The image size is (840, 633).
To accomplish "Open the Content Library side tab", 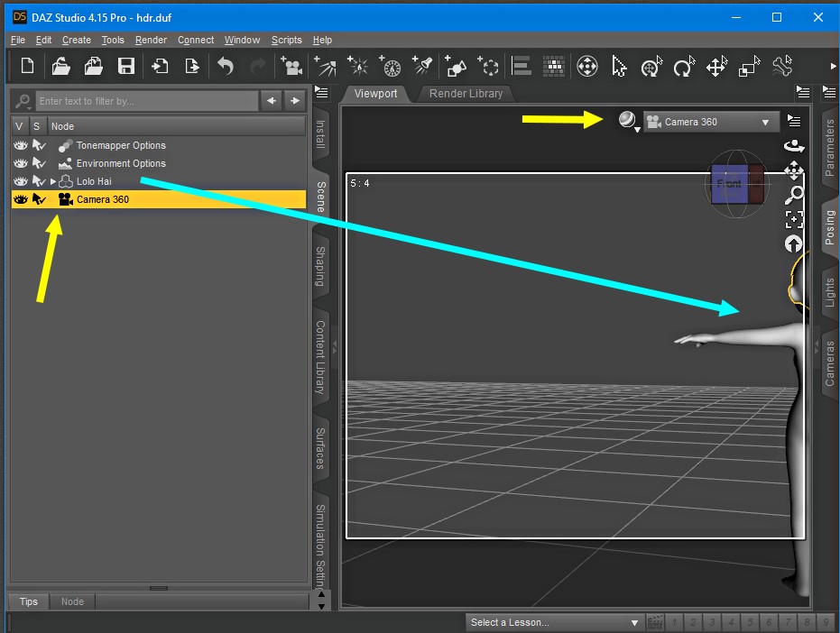I will point(320,358).
